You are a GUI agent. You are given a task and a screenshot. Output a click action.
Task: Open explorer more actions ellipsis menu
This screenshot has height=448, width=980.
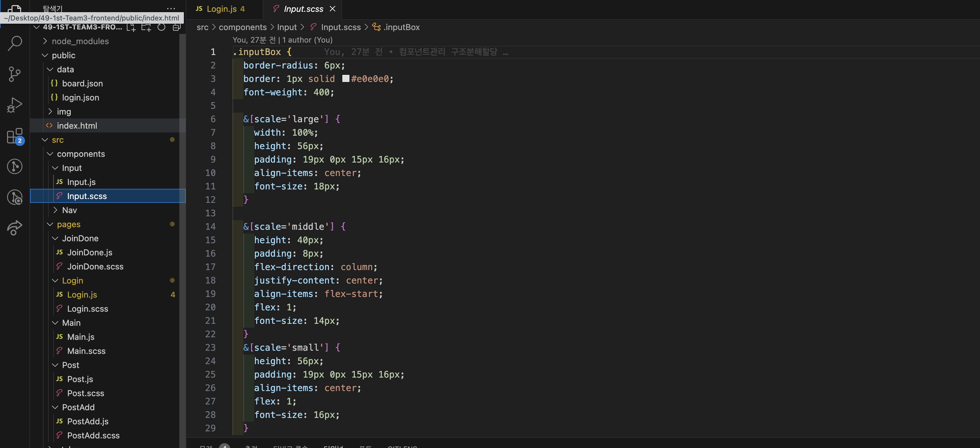point(171,8)
